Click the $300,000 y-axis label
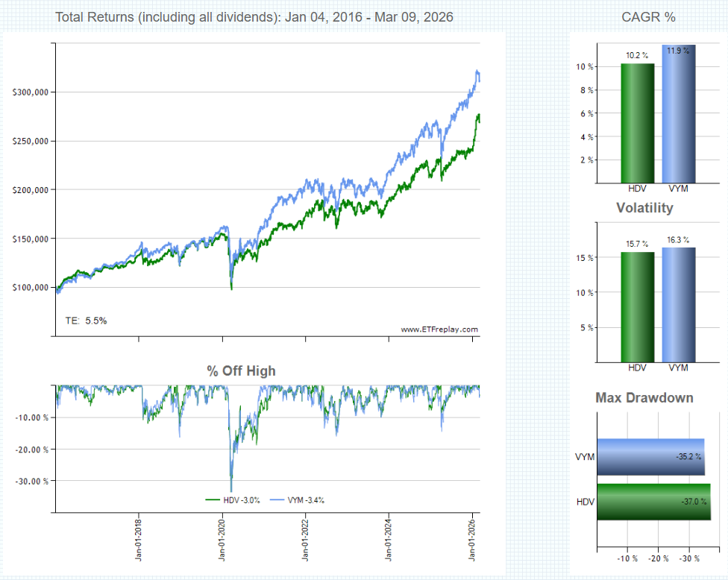The height and width of the screenshot is (580, 728). coord(31,92)
